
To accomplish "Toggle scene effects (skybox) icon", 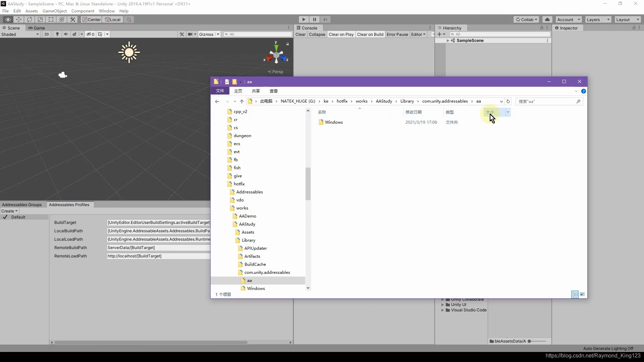I will click(x=74, y=34).
